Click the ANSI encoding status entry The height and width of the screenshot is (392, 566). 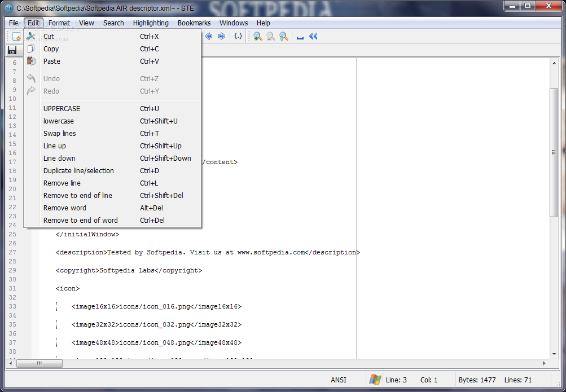[339, 380]
